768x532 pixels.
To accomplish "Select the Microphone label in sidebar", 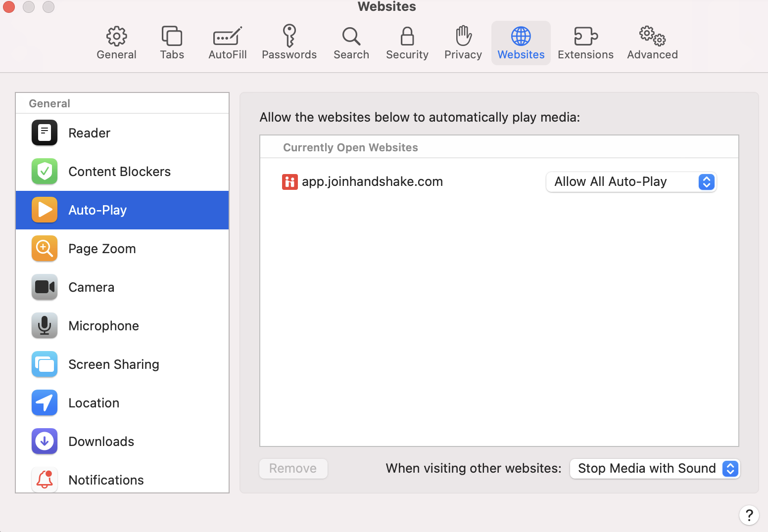I will [104, 326].
